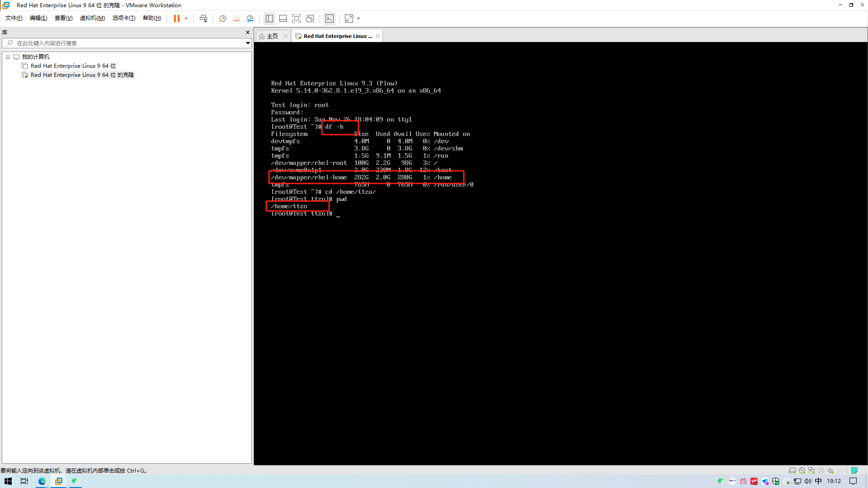Image resolution: width=868 pixels, height=488 pixels.
Task: Switch to Unity mode icon
Action: pos(310,19)
